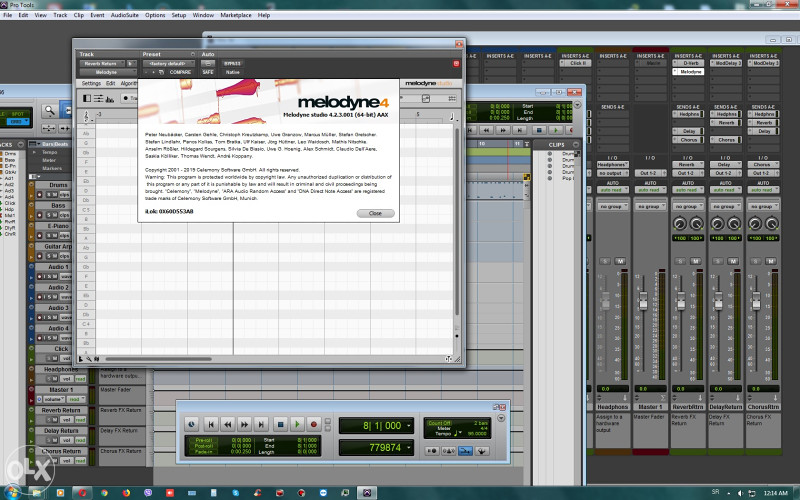Adjust the left pan knob on ReverbRtrn channel
This screenshot has width=800, height=500.
[x=680, y=223]
